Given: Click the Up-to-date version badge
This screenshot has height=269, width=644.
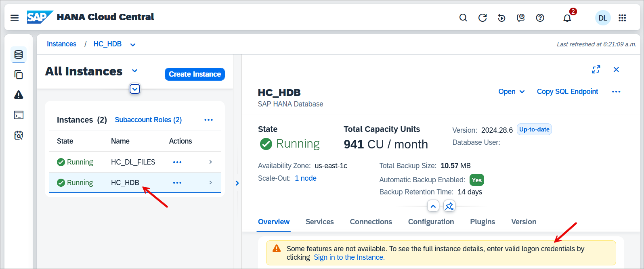Looking at the screenshot, I should [534, 129].
